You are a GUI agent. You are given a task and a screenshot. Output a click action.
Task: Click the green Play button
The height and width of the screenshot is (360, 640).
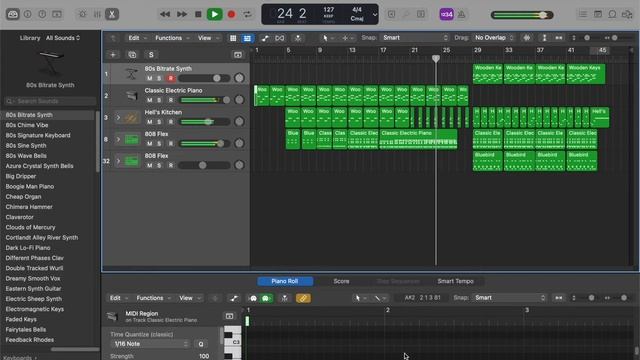point(214,14)
